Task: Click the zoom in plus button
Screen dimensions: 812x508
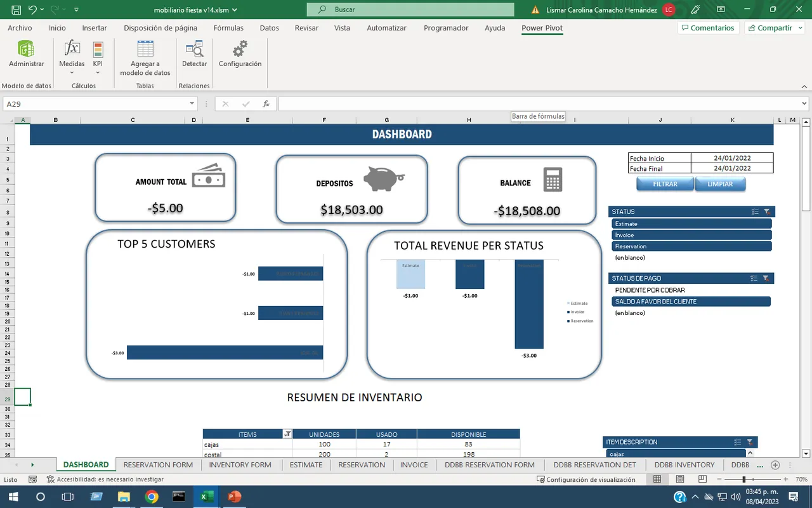Action: 786,479
